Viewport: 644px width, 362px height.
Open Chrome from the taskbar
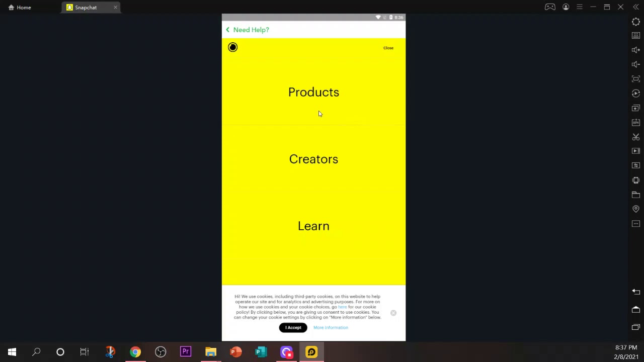pos(135,352)
